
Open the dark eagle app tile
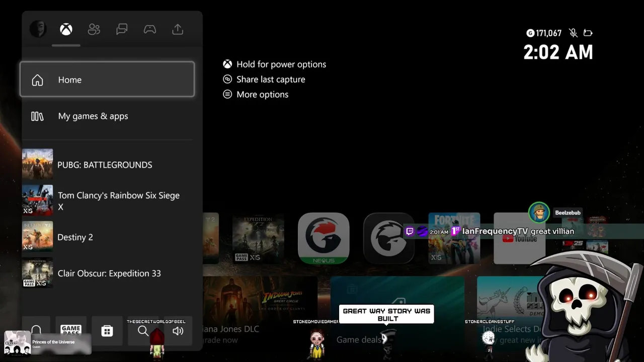point(388,238)
